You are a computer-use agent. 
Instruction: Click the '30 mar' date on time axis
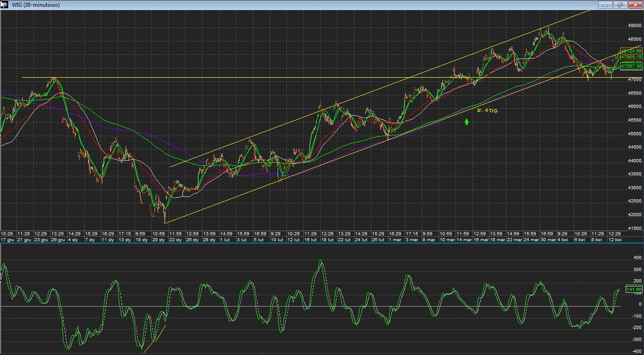coord(548,240)
